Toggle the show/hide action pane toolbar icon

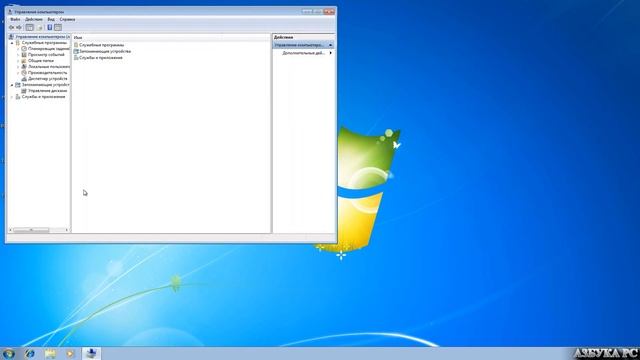pyautogui.click(x=58, y=27)
